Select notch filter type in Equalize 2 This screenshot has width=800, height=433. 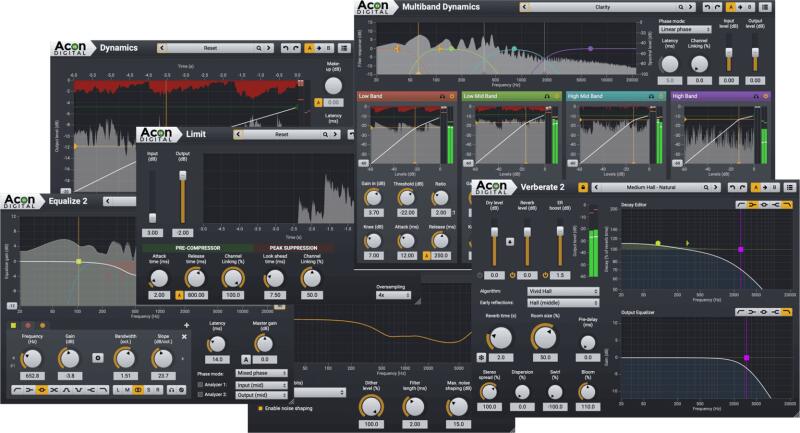pyautogui.click(x=79, y=390)
